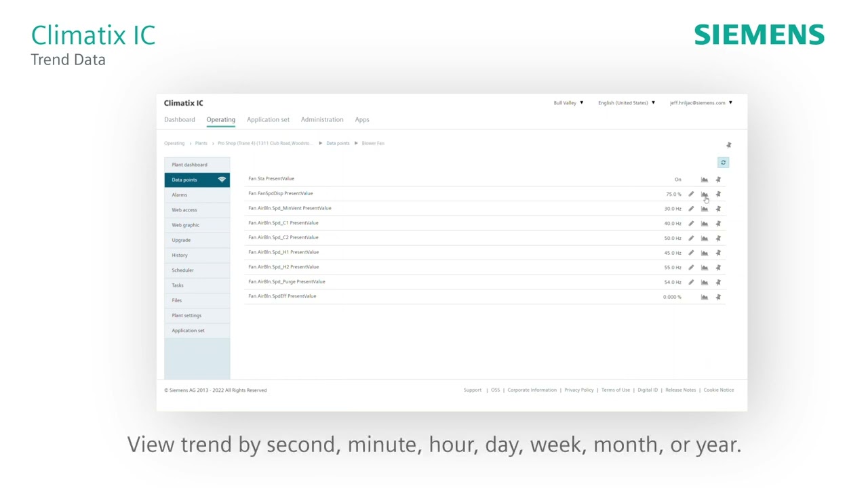Pin Fan.AirBln.Spd_C1 data point
The height and width of the screenshot is (488, 868).
tap(718, 224)
